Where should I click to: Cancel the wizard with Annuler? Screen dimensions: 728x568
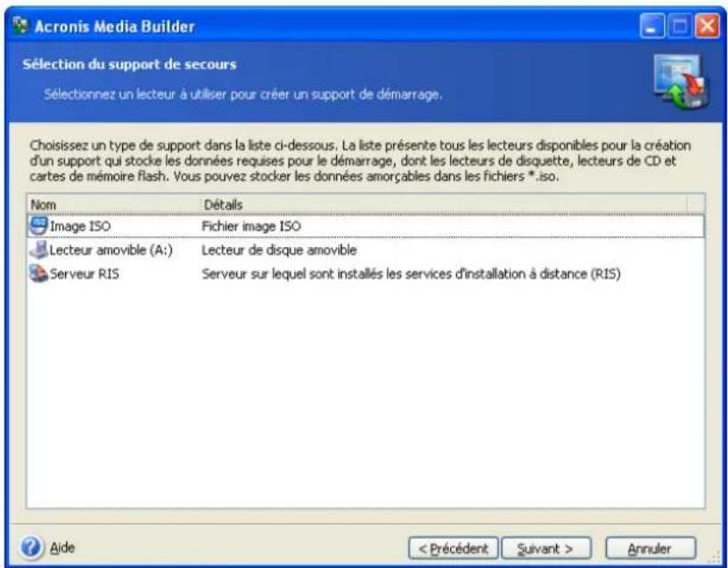pyautogui.click(x=651, y=548)
